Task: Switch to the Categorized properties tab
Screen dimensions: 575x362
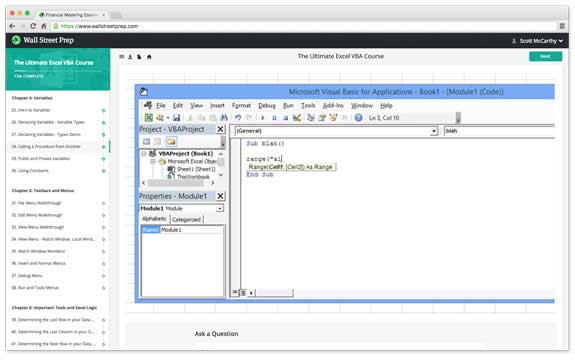Action: [186, 220]
